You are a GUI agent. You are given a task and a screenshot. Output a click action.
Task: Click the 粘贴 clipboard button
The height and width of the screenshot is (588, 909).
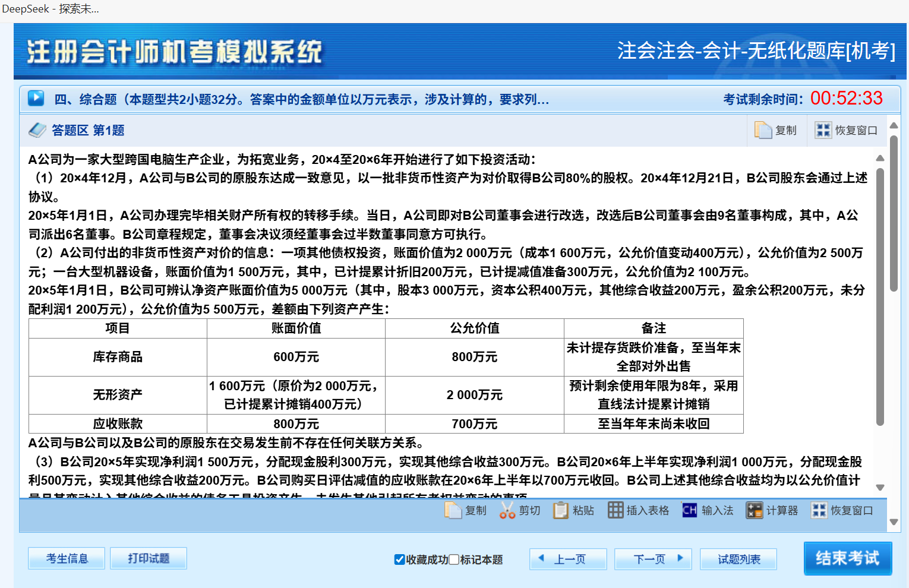click(573, 510)
